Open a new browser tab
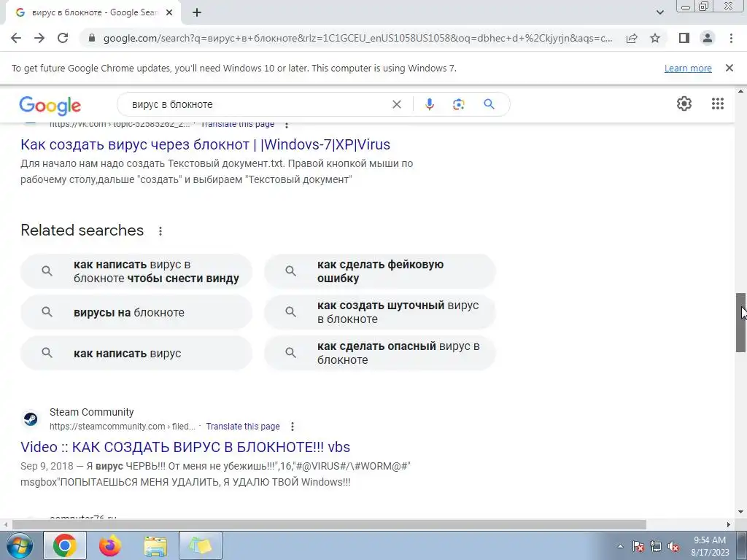This screenshot has width=747, height=560. coord(197,13)
